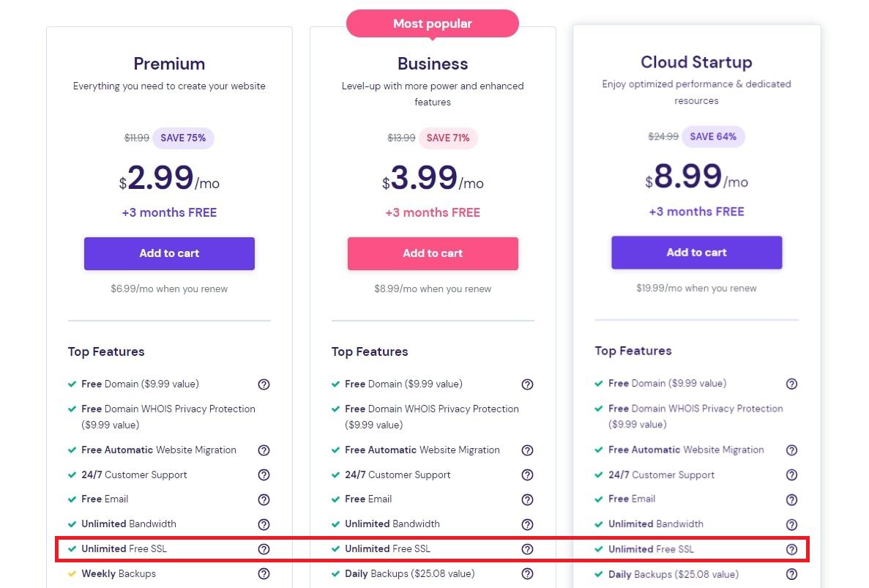Click help icon beside Premium Free Domain
The height and width of the screenshot is (588, 869).
tap(264, 384)
